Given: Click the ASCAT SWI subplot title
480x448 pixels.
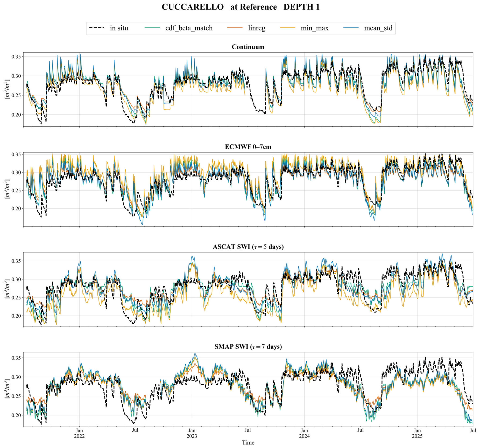Looking at the screenshot, I should tap(248, 247).
